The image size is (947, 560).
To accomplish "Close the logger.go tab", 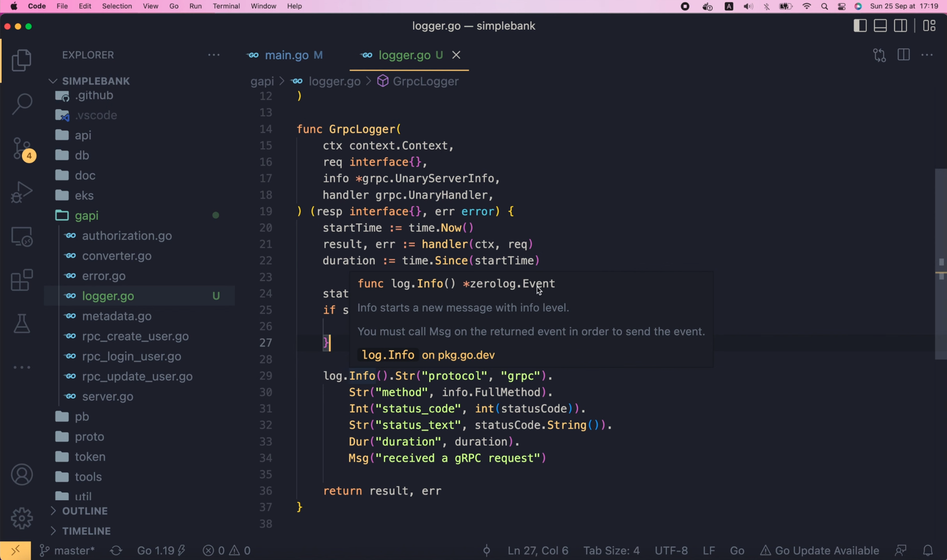I will point(456,55).
